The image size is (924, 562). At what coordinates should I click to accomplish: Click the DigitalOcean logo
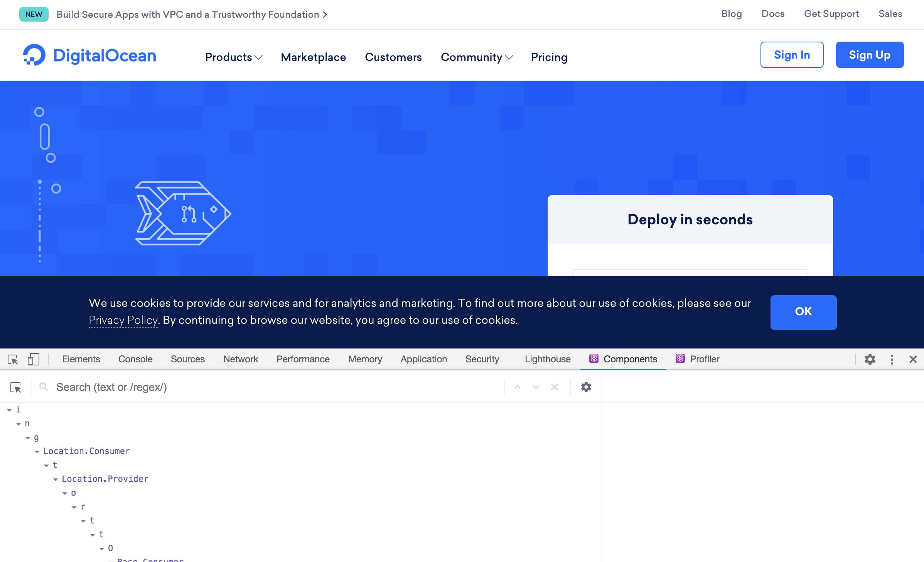pos(89,56)
